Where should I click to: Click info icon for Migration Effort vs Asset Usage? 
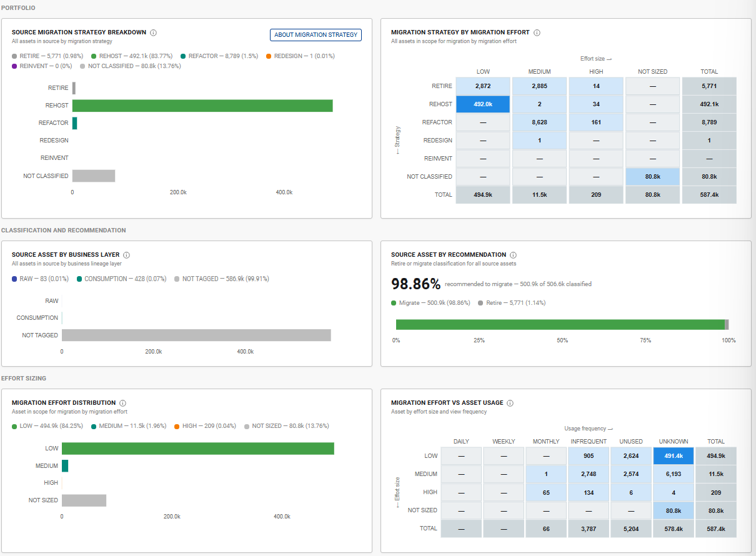coord(510,403)
